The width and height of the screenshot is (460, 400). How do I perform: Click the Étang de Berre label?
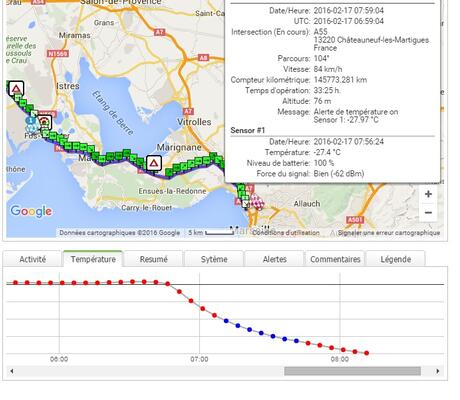(113, 113)
